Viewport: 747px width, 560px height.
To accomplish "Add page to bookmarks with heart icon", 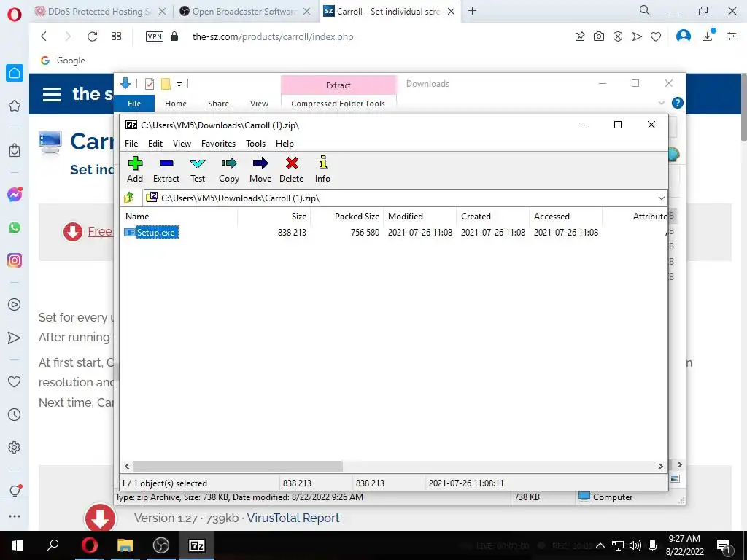I will tap(656, 36).
